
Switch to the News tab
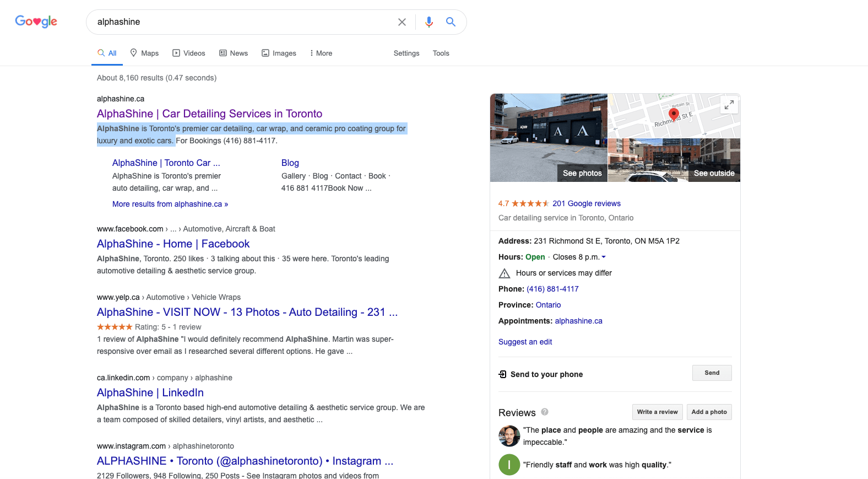click(234, 53)
